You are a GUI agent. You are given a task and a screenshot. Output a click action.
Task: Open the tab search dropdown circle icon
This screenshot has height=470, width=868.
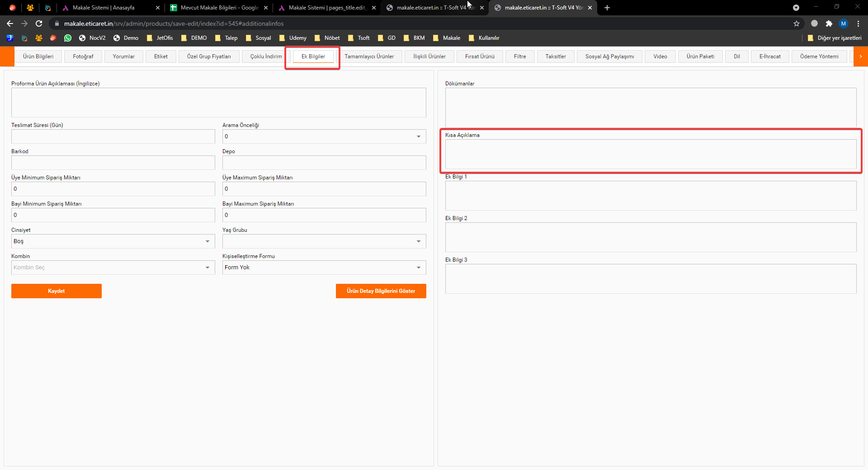point(796,8)
